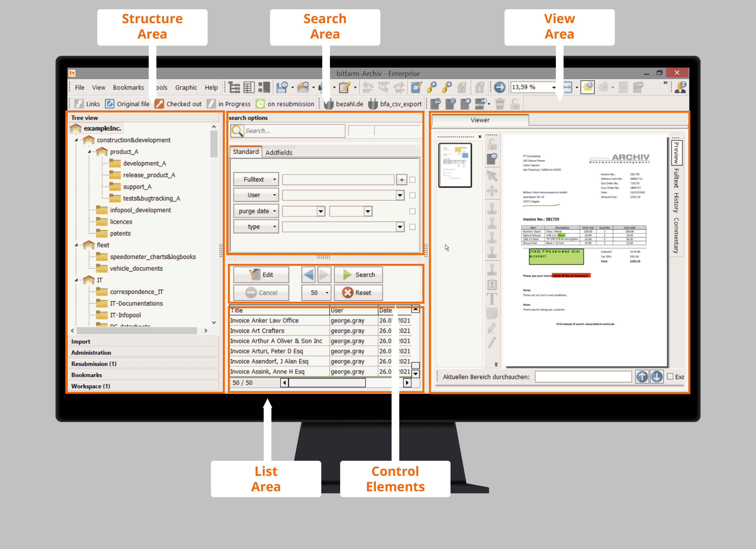This screenshot has height=549, width=756.
Task: Open the Bookmarks menu
Action: pyautogui.click(x=128, y=87)
